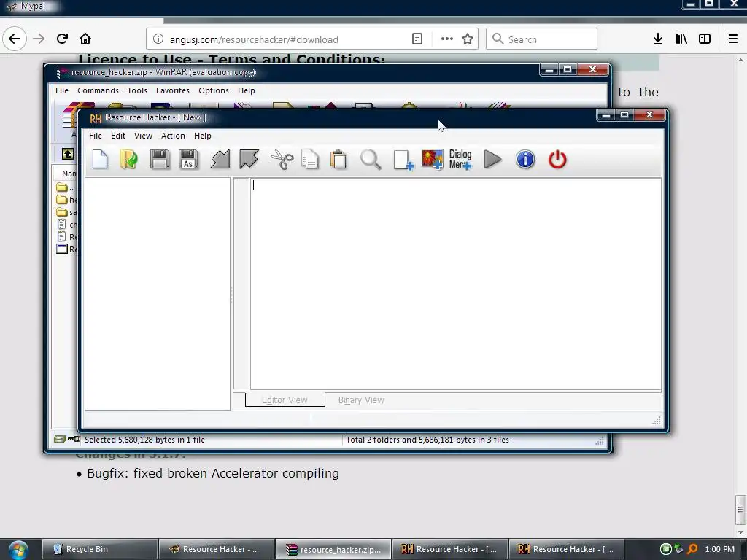
Task: Click the Save As floppy icon
Action: tap(188, 159)
